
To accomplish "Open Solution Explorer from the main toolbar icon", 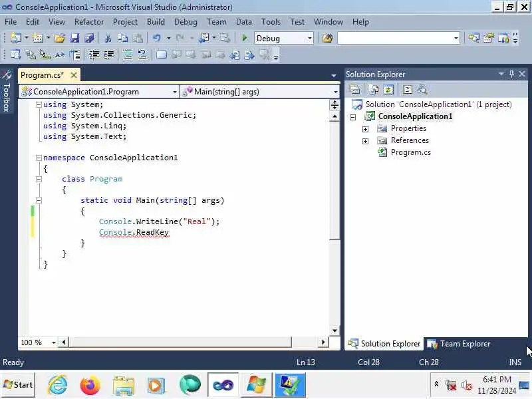I will tap(473, 38).
